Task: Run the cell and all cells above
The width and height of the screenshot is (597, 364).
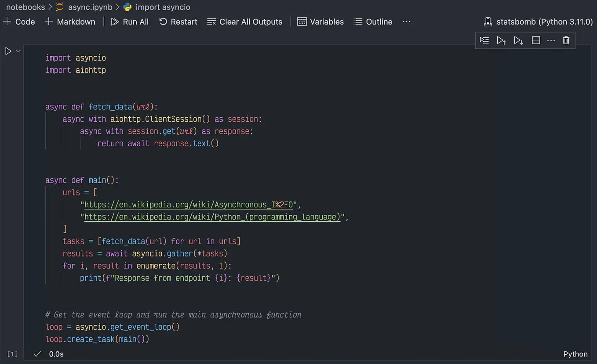Action: tap(501, 40)
